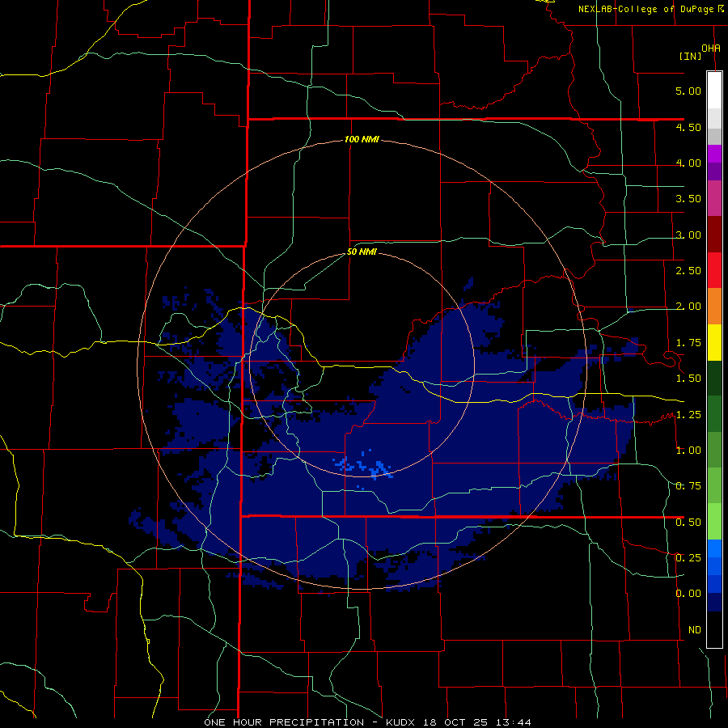
Task: Click the white 5.00 inch legend swatch
Action: coord(714,91)
